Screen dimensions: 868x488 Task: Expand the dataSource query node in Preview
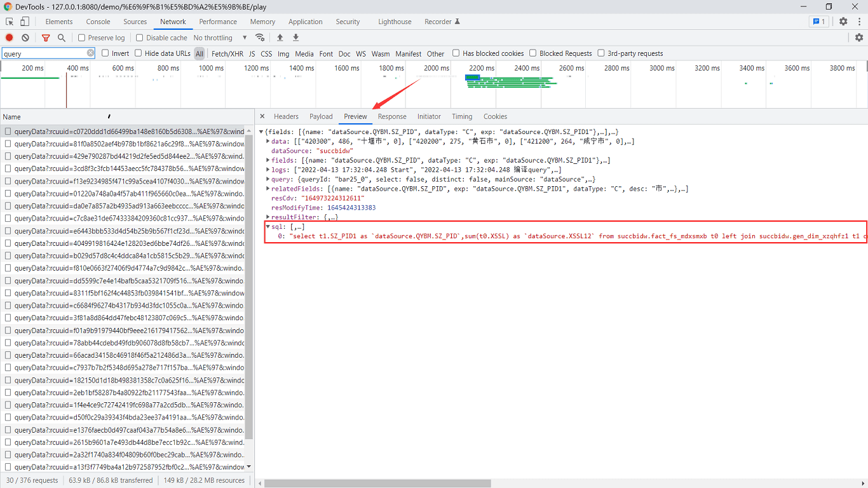click(x=267, y=179)
